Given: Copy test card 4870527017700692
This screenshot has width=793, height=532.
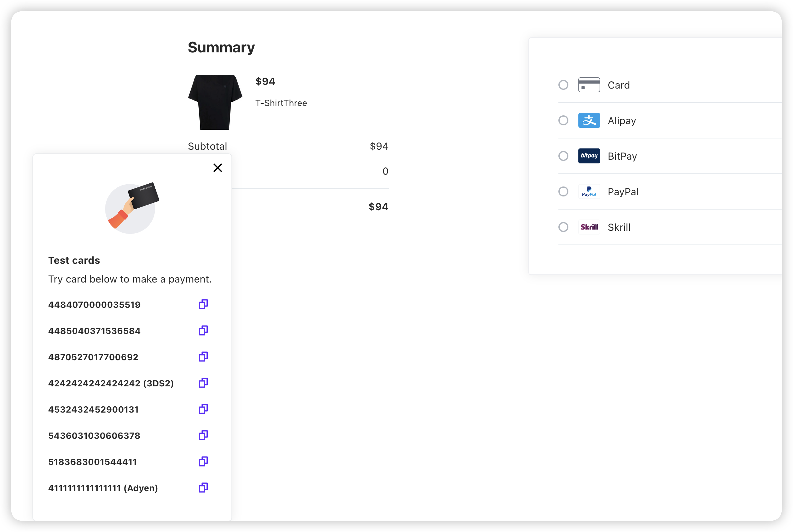Looking at the screenshot, I should (203, 356).
